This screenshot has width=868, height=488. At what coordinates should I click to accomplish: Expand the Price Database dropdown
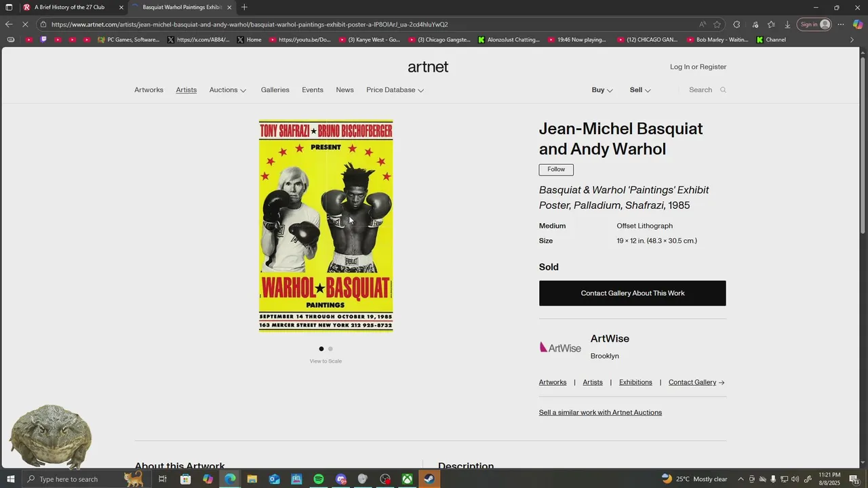click(395, 90)
